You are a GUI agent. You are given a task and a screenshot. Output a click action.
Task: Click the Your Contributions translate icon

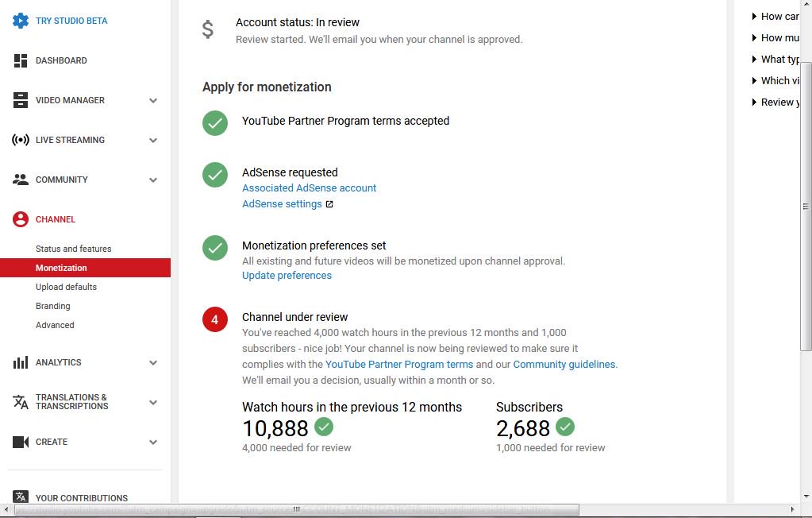pos(20,497)
